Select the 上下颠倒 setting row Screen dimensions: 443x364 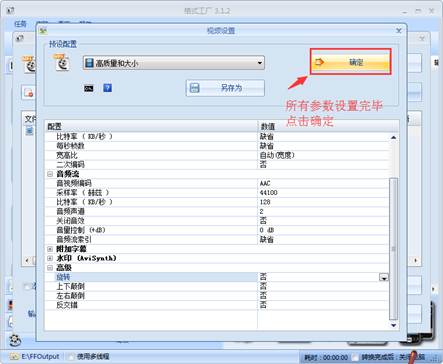coord(217,286)
